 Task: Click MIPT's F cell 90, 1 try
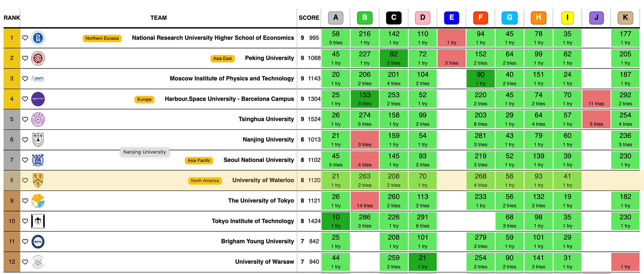click(x=481, y=79)
